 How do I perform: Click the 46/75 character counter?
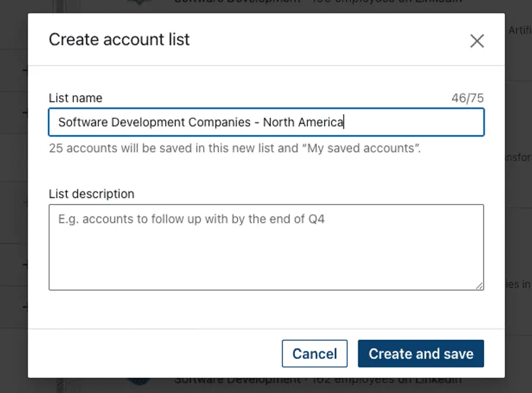pyautogui.click(x=467, y=98)
